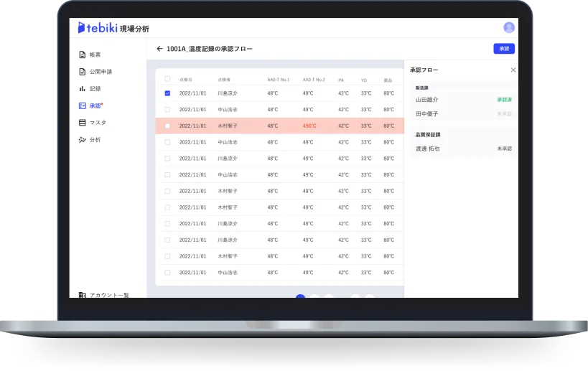Check the highlighted red row for 木村智子
The height and width of the screenshot is (371, 588).
pos(167,126)
